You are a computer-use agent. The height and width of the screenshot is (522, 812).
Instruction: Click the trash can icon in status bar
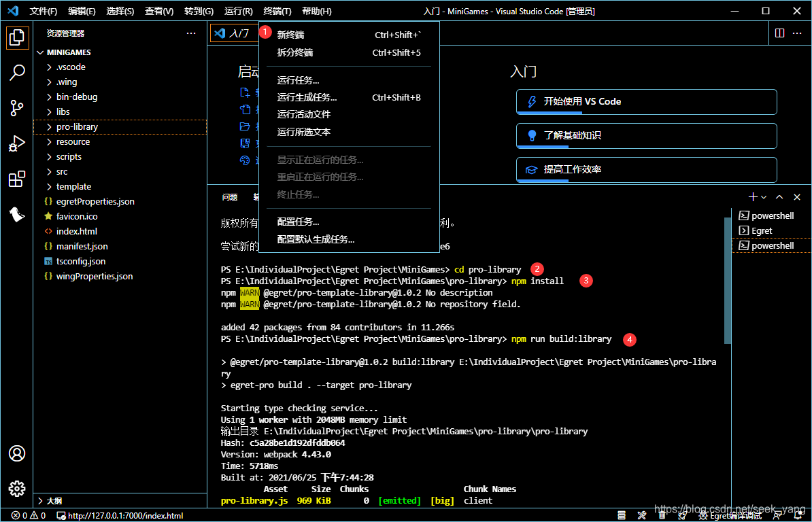[662, 515]
